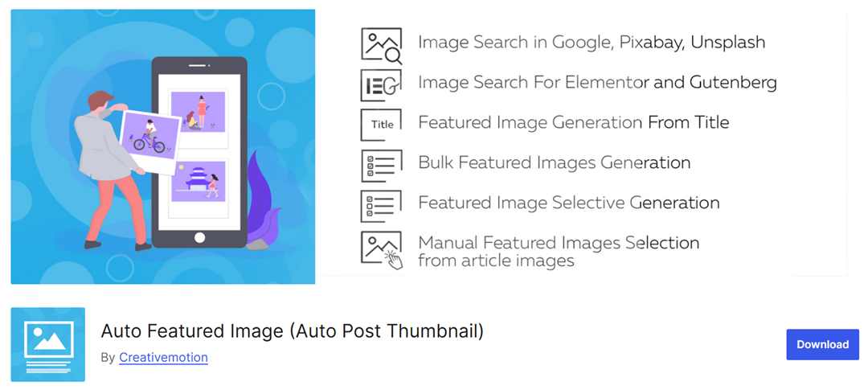Viewport: 868px width, 390px height.
Task: Click the Title box icon
Action: [381, 125]
